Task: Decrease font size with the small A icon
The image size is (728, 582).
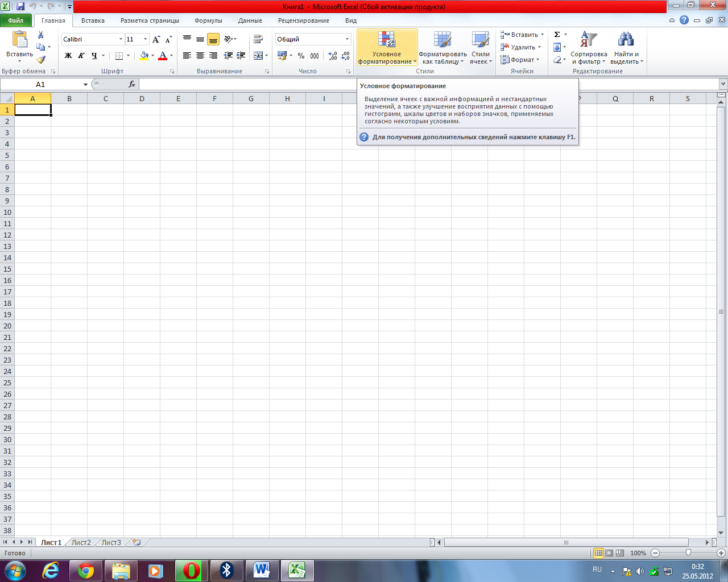Action: (x=168, y=39)
